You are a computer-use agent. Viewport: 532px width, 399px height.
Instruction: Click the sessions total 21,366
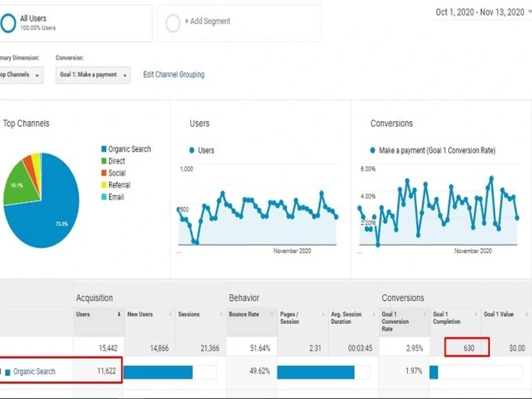210,348
